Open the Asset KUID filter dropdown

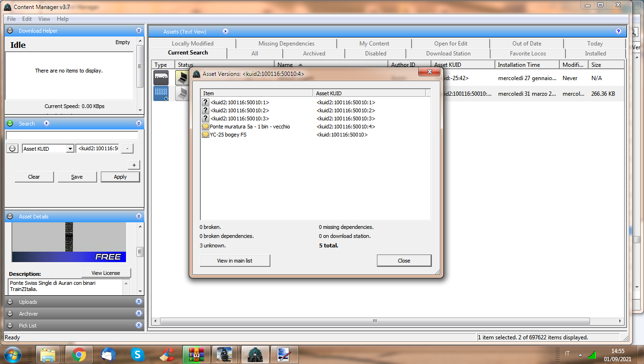coord(70,149)
